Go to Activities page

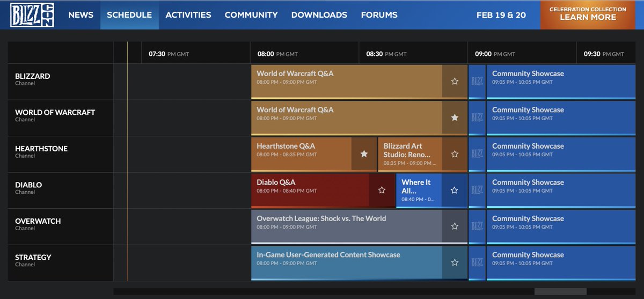188,15
